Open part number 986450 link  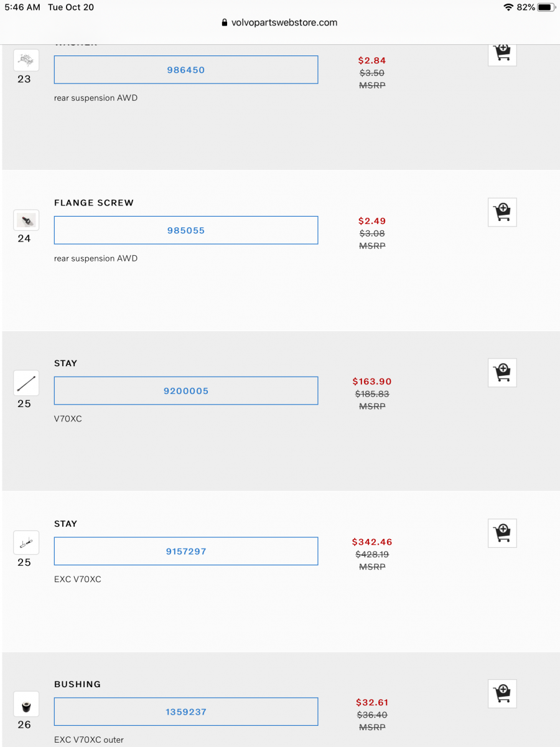point(186,70)
